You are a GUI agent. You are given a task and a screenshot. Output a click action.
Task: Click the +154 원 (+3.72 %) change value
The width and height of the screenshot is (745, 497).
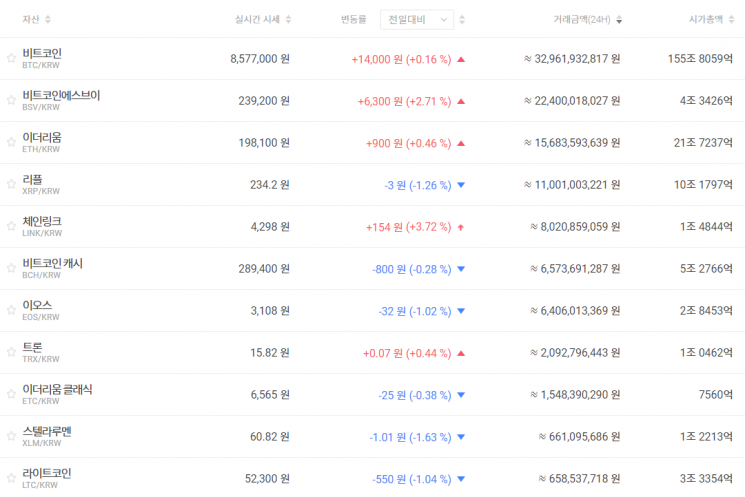pos(409,227)
